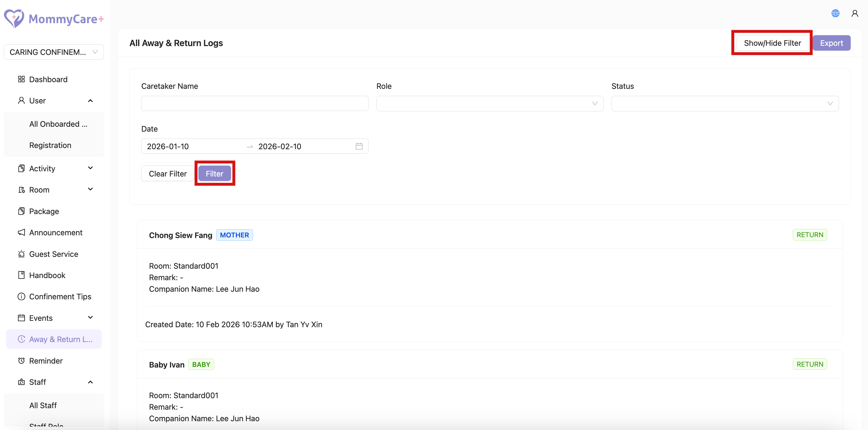
Task: Open the date range calendar picker icon
Action: click(x=359, y=146)
